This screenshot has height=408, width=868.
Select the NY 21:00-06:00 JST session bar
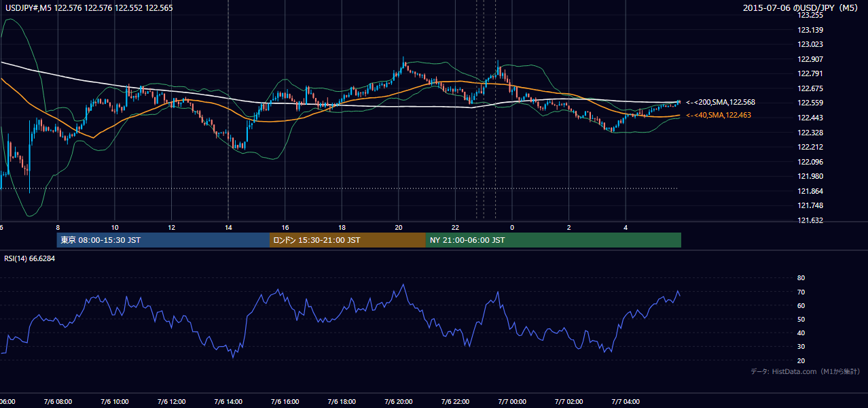(554, 240)
